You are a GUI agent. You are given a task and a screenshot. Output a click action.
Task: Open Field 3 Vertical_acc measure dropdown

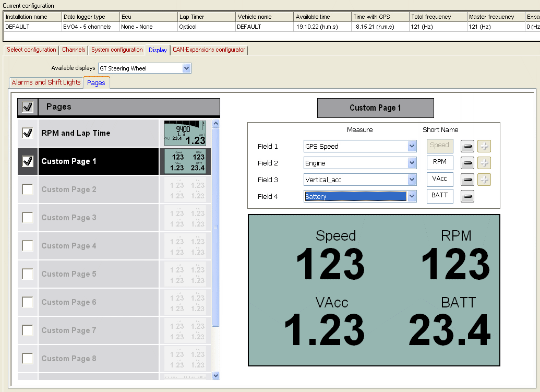pyautogui.click(x=412, y=180)
